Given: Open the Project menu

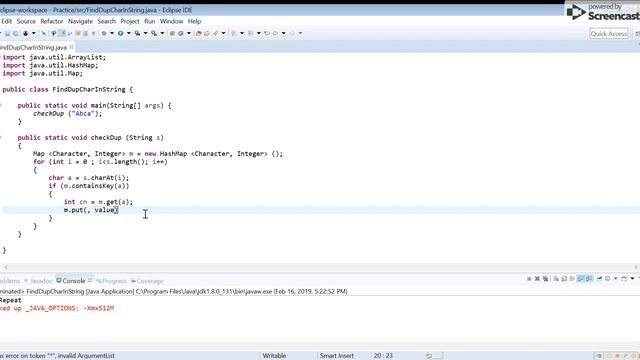Looking at the screenshot, I should [130, 21].
